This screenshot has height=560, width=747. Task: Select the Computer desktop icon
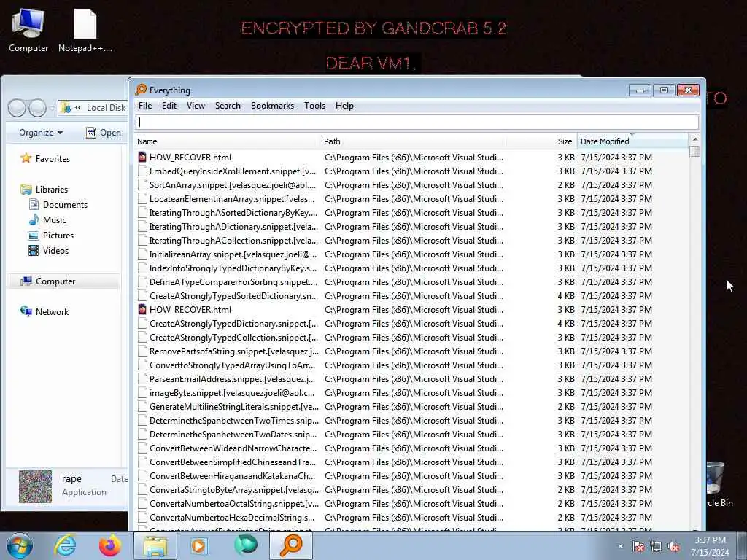(x=28, y=31)
